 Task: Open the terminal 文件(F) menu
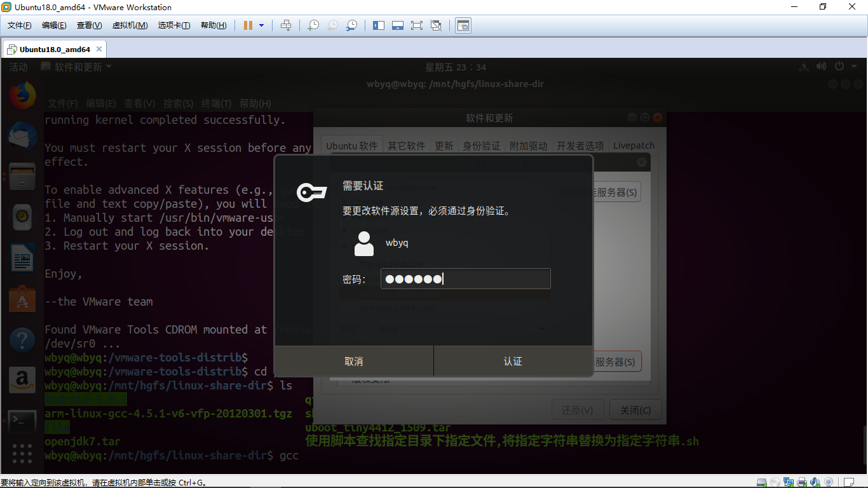click(63, 104)
